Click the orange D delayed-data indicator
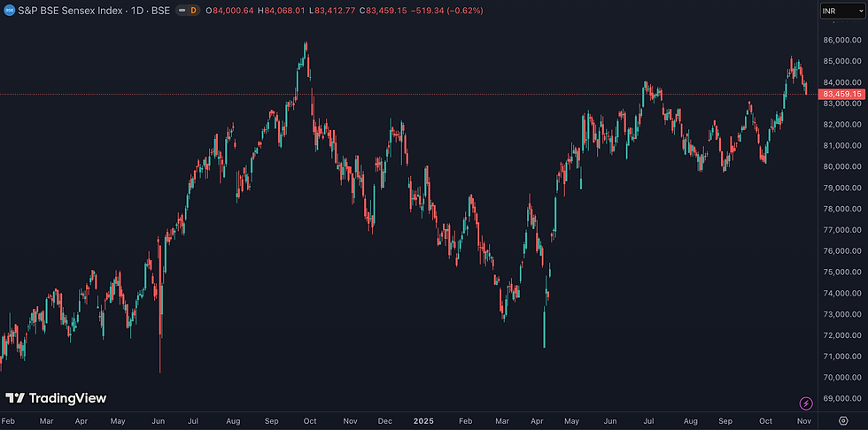Viewport: 868px width, 430px height. click(193, 11)
